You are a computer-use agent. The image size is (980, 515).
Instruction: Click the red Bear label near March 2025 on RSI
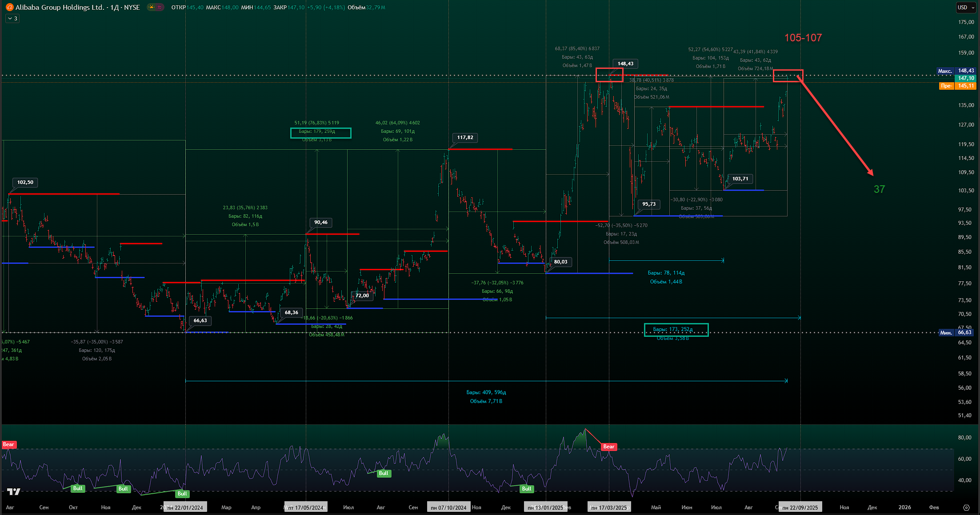608,447
